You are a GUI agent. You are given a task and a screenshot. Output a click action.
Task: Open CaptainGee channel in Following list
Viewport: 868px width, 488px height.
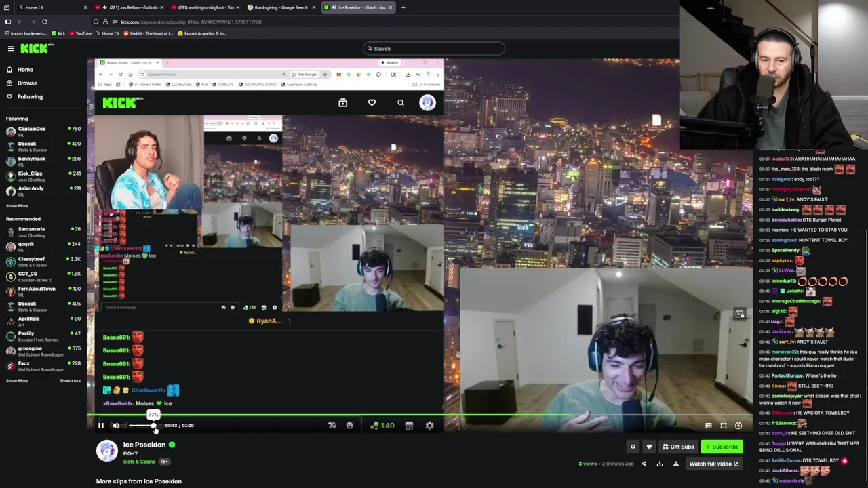tap(43, 131)
